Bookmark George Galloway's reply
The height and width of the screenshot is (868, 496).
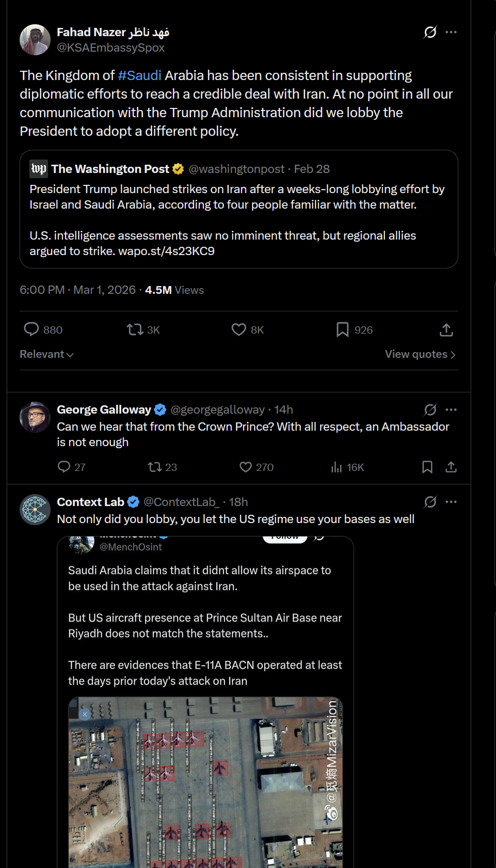click(427, 467)
